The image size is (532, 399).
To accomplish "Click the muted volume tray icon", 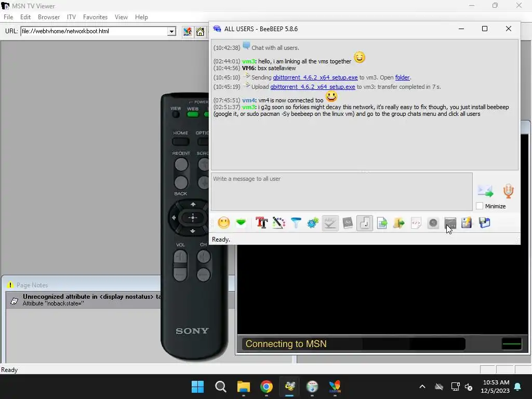I will [x=469, y=387].
